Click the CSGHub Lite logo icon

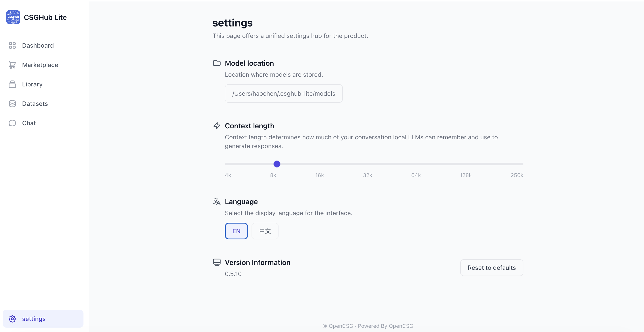point(13,17)
